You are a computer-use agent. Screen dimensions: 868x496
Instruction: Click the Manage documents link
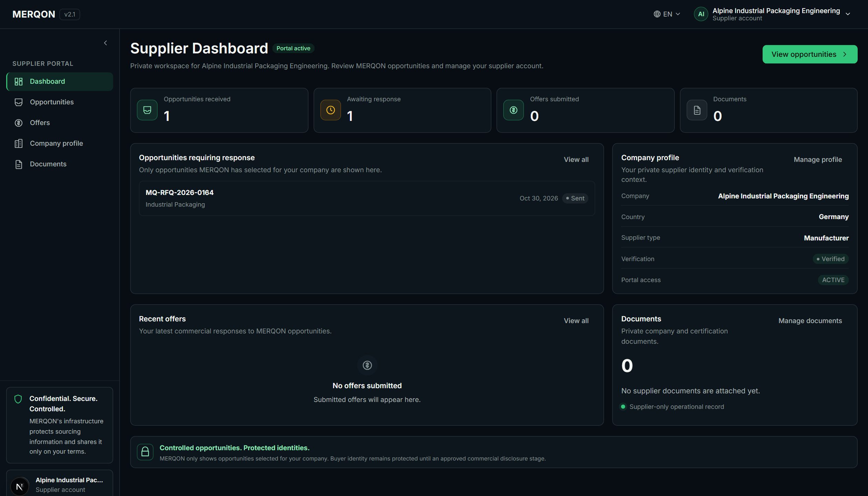coord(810,321)
